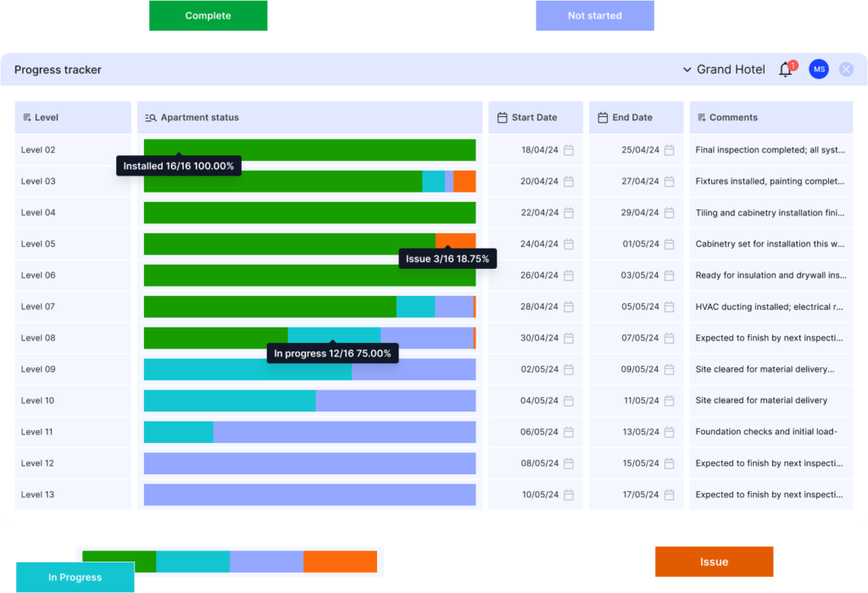Click the Not started legend button
Image resolution: width=868 pixels, height=593 pixels.
click(x=594, y=15)
